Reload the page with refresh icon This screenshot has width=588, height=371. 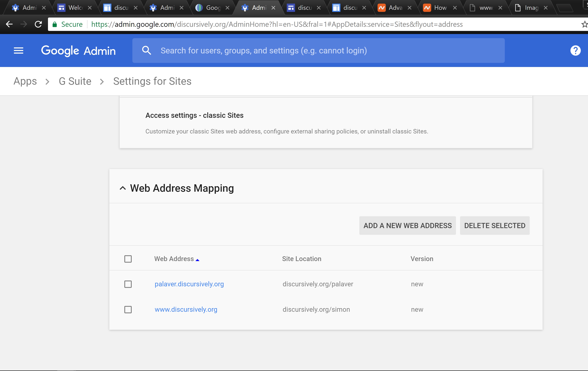click(x=38, y=24)
